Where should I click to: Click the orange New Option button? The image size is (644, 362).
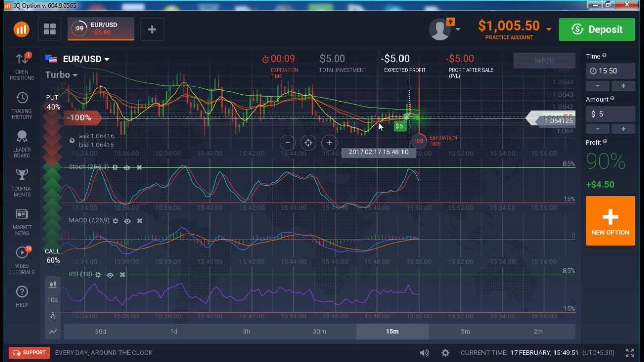click(x=610, y=221)
